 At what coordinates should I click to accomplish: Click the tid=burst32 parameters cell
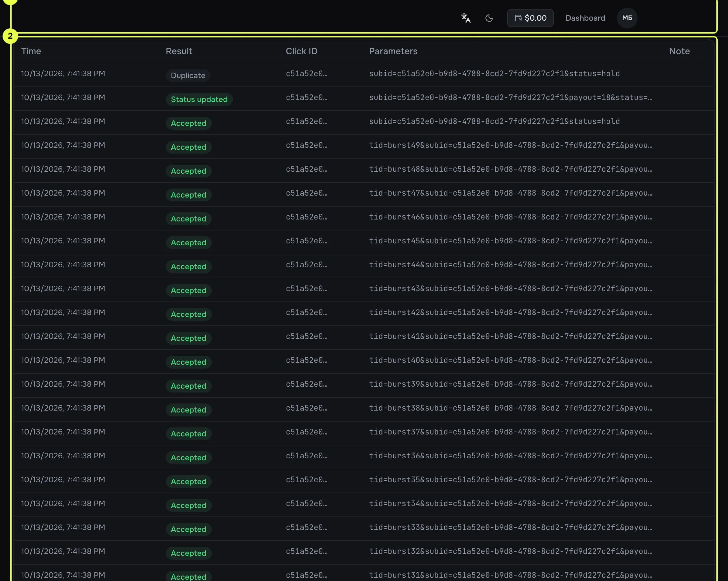coord(511,551)
